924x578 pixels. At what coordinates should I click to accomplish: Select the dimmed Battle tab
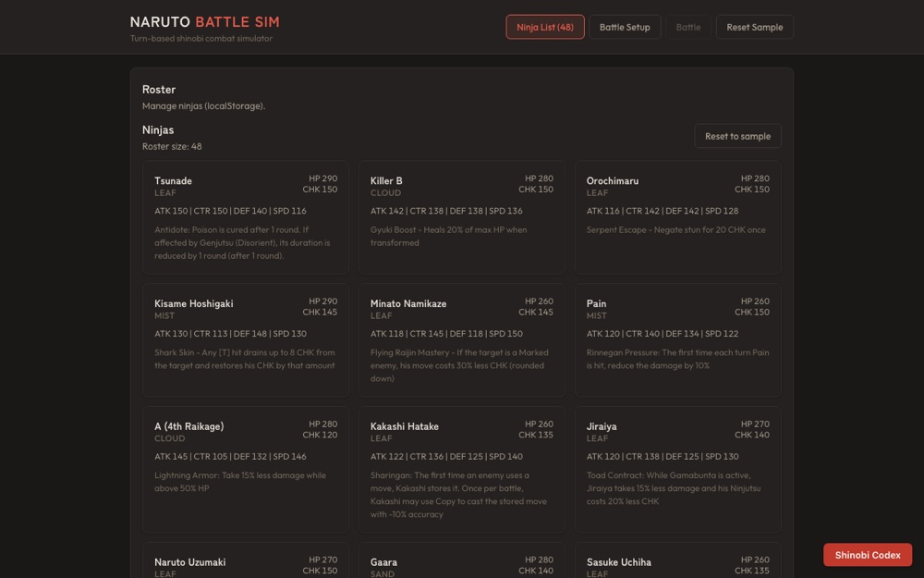coord(688,27)
